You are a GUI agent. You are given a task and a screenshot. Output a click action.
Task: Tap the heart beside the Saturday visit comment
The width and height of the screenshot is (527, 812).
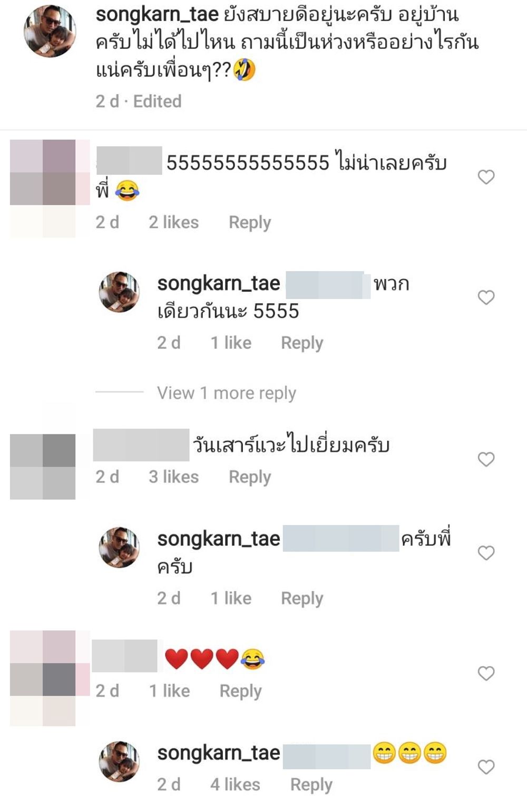[486, 459]
